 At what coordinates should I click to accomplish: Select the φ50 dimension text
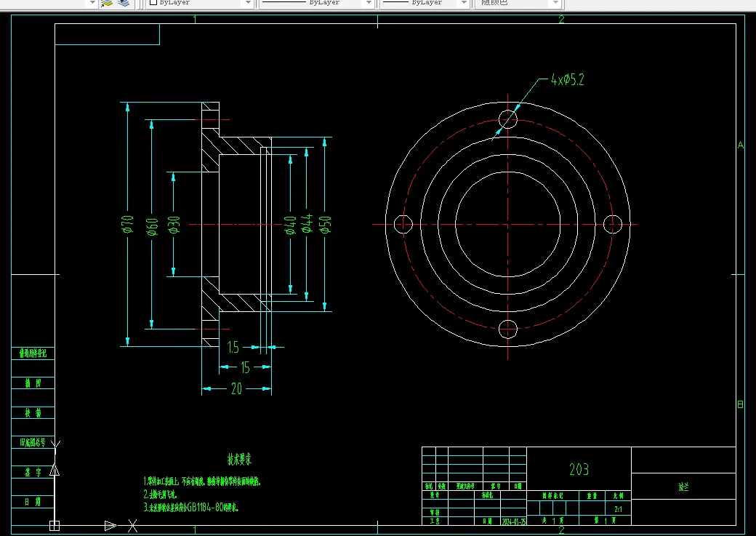pos(325,224)
